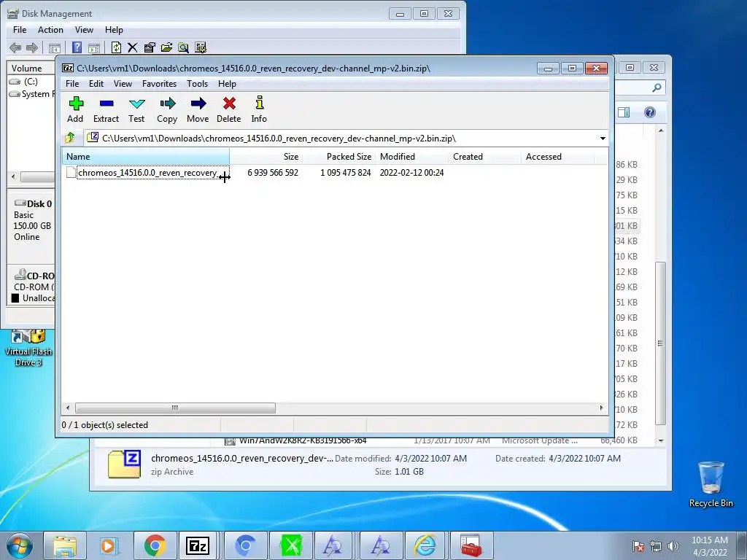
Task: Click the 7-Zip scrollbar right arrow
Action: [601, 408]
